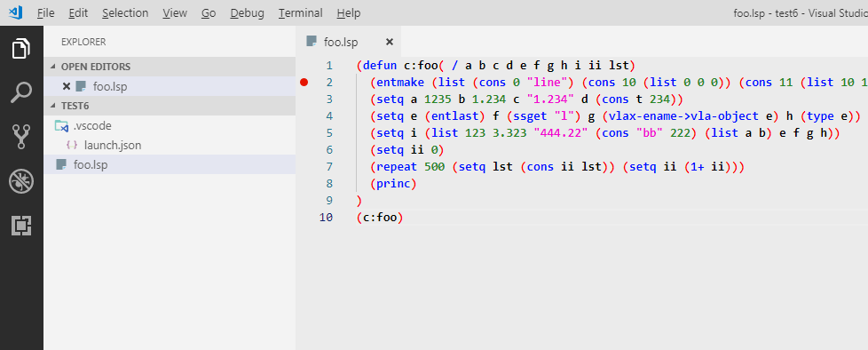Close the foo.lsp editor tab

point(389,42)
